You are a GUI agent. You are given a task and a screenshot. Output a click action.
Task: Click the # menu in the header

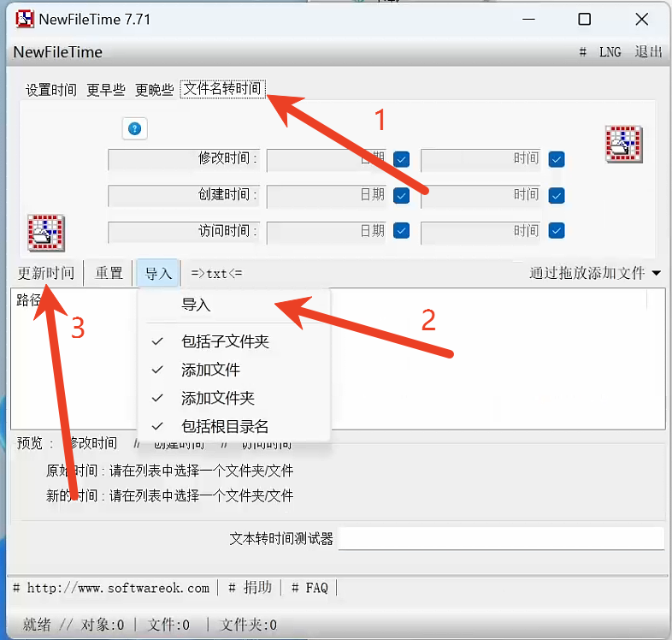pyautogui.click(x=582, y=52)
